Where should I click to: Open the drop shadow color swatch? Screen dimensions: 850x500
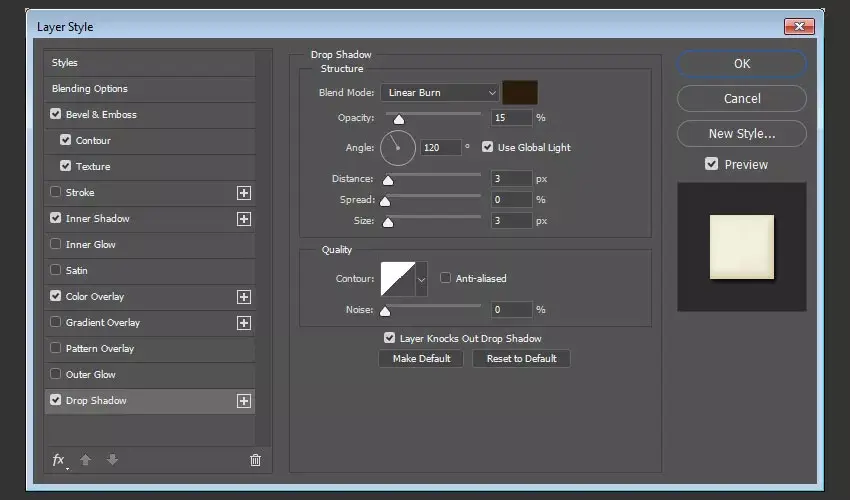coord(520,92)
